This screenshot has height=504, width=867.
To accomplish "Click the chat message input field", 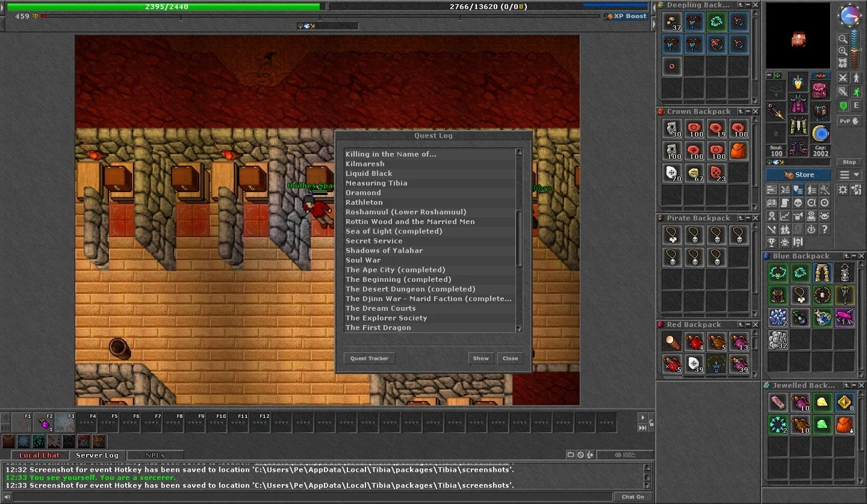I will 313,497.
